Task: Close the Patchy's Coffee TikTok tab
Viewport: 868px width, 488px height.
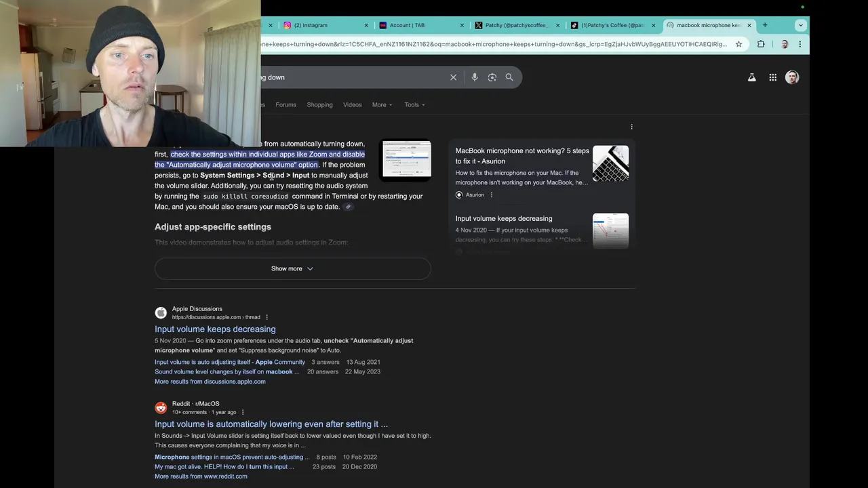Action: [x=654, y=25]
